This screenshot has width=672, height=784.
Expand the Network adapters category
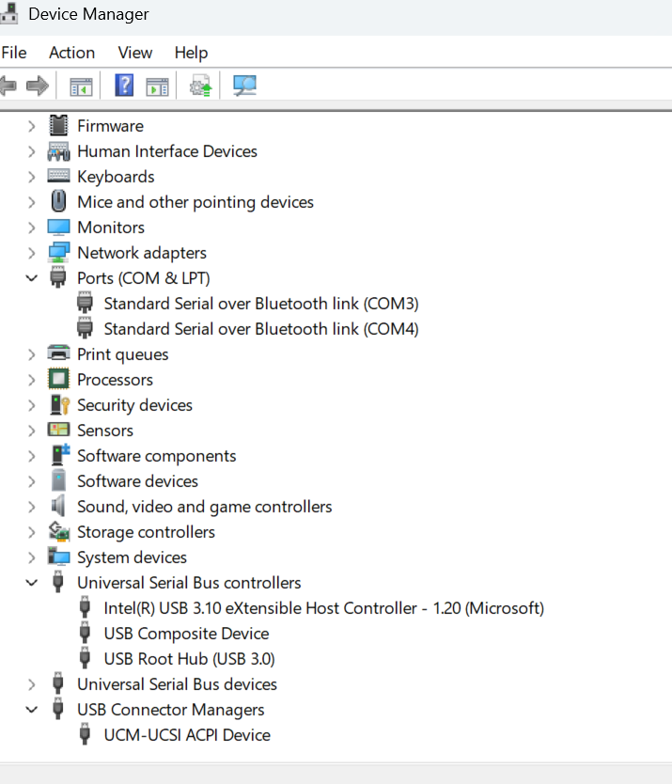point(32,253)
